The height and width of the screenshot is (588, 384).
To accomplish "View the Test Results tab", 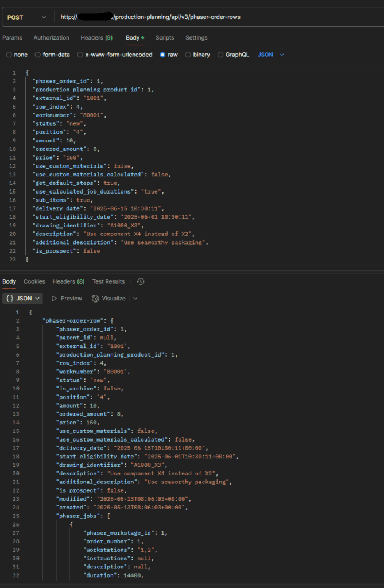I will (x=108, y=281).
